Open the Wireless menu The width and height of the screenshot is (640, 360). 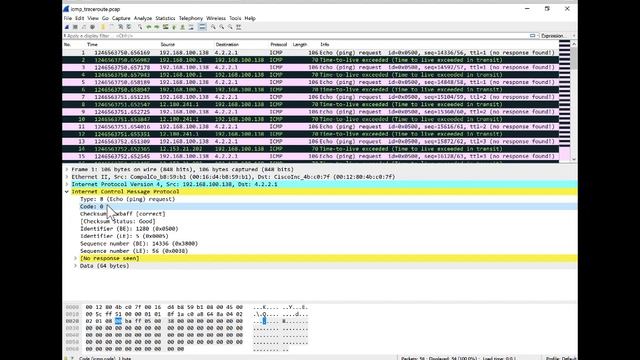pyautogui.click(x=216, y=18)
